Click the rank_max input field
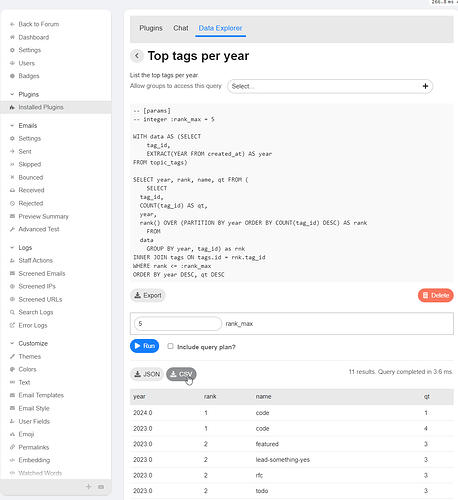 click(x=178, y=324)
